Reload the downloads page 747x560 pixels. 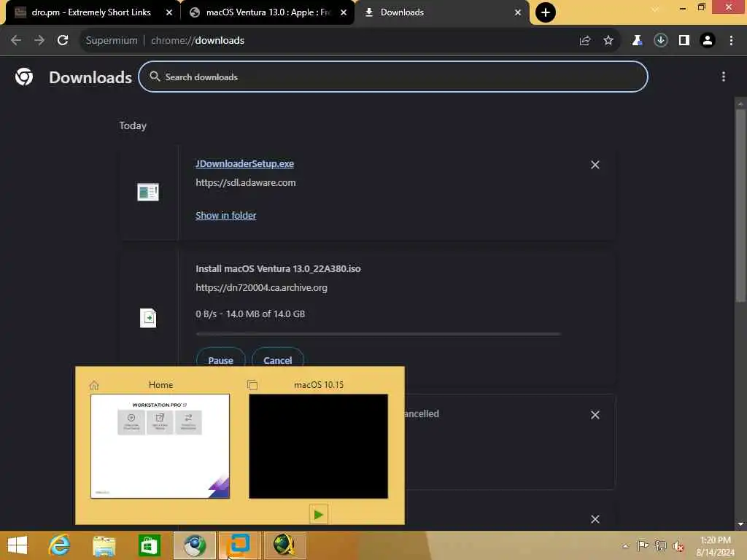tap(63, 41)
